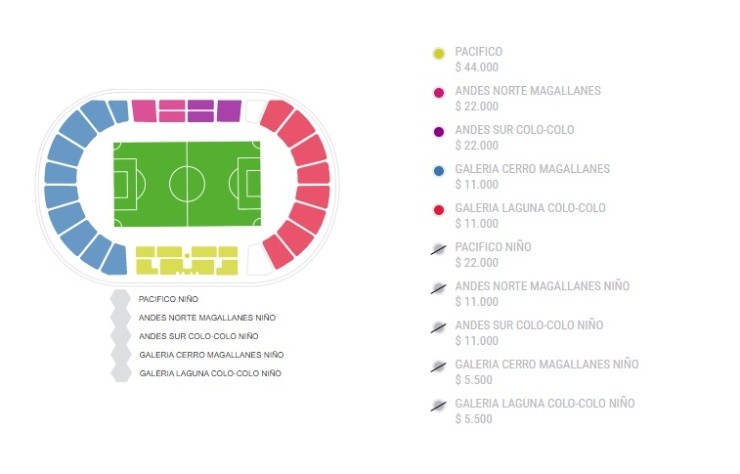The image size is (740, 474).
Task: Click the unavailable icon beside Andes Norte Magallanes Niño $11.000
Action: tap(438, 288)
